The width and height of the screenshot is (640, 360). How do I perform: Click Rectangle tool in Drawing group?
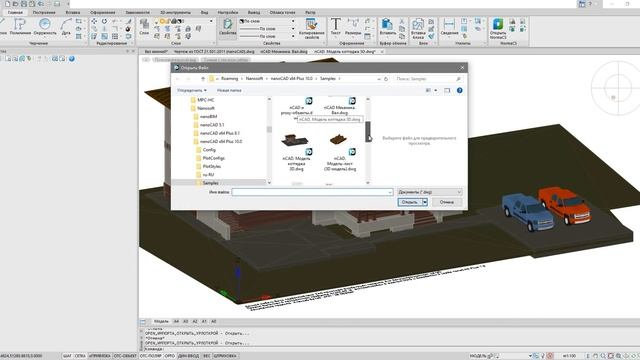click(x=79, y=21)
